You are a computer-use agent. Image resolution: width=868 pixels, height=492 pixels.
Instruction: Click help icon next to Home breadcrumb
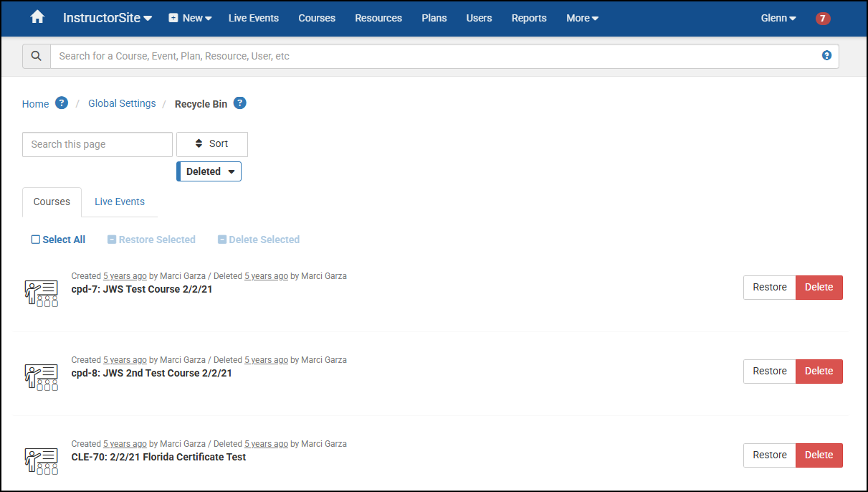tap(62, 103)
